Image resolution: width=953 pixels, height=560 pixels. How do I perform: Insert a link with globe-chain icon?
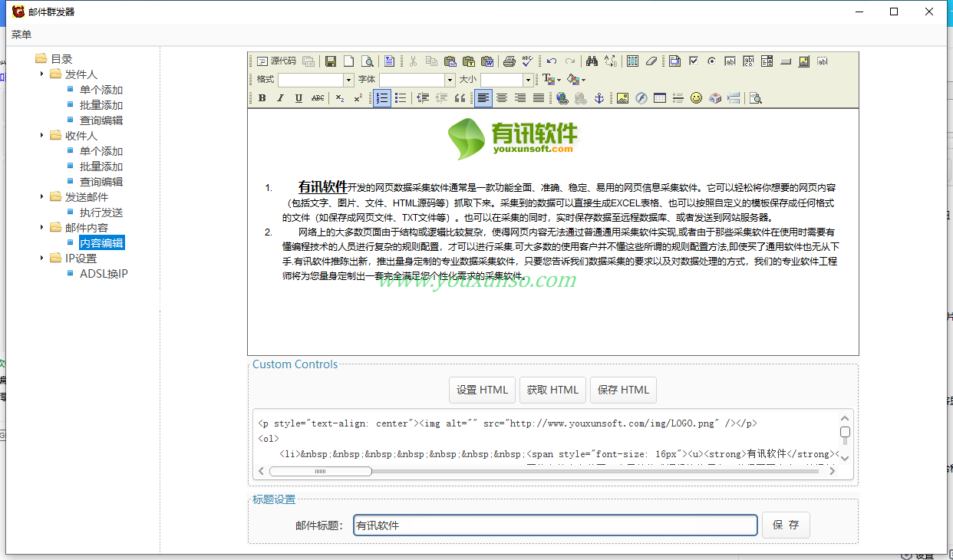click(x=562, y=98)
